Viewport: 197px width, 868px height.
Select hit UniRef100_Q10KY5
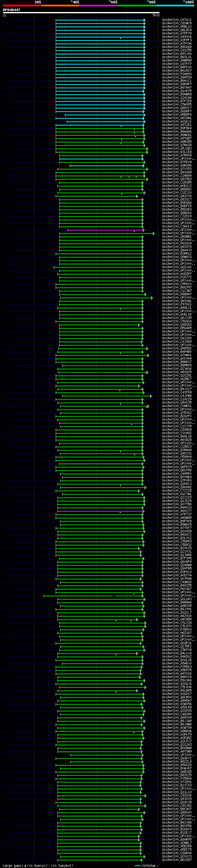pos(177,91)
